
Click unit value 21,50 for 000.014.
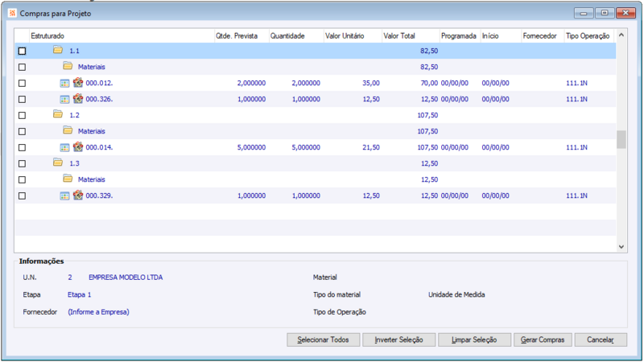371,147
